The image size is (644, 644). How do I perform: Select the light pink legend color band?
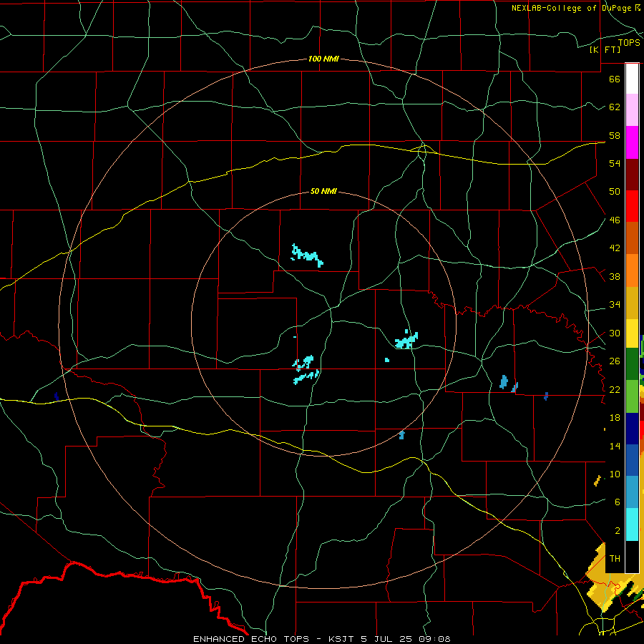tap(632, 110)
